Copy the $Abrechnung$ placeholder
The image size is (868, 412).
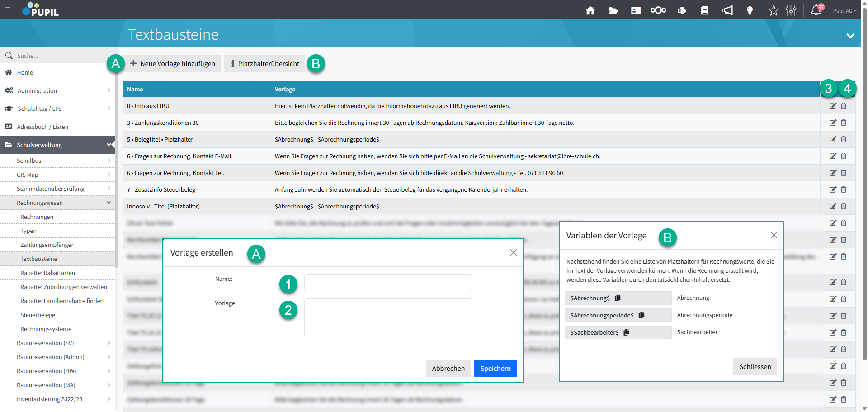(618, 298)
